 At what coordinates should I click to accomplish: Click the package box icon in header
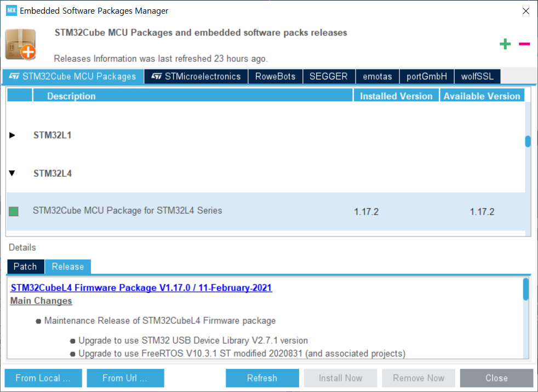click(x=20, y=44)
